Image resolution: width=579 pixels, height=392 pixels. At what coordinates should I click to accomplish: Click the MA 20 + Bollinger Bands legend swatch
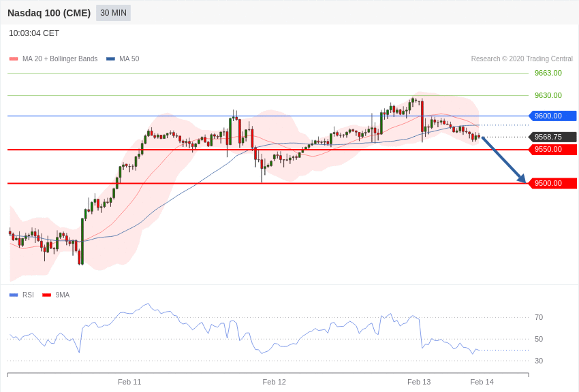[x=14, y=59]
